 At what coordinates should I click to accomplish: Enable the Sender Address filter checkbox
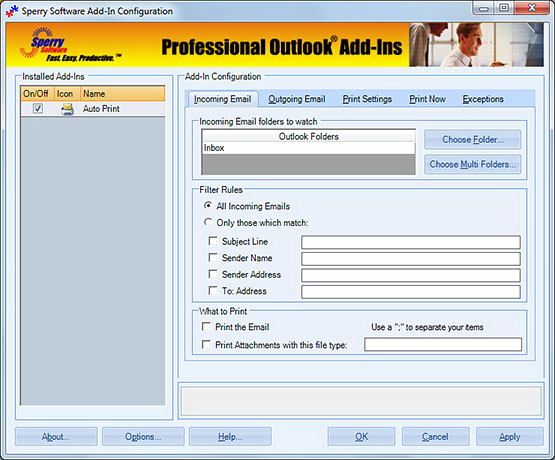[x=213, y=274]
